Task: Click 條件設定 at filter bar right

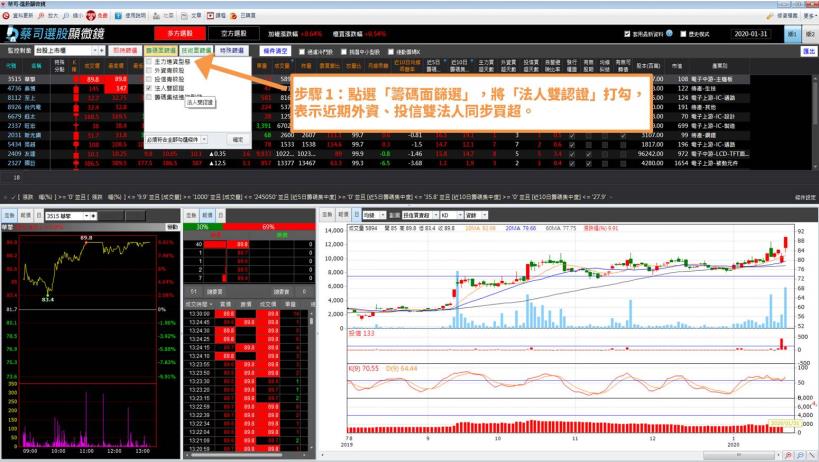Action: click(804, 197)
